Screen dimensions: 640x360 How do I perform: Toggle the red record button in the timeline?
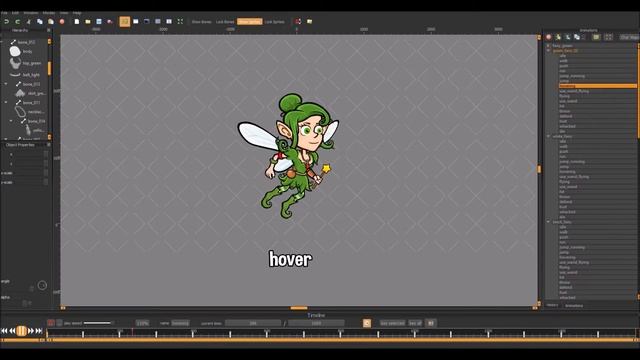51,323
